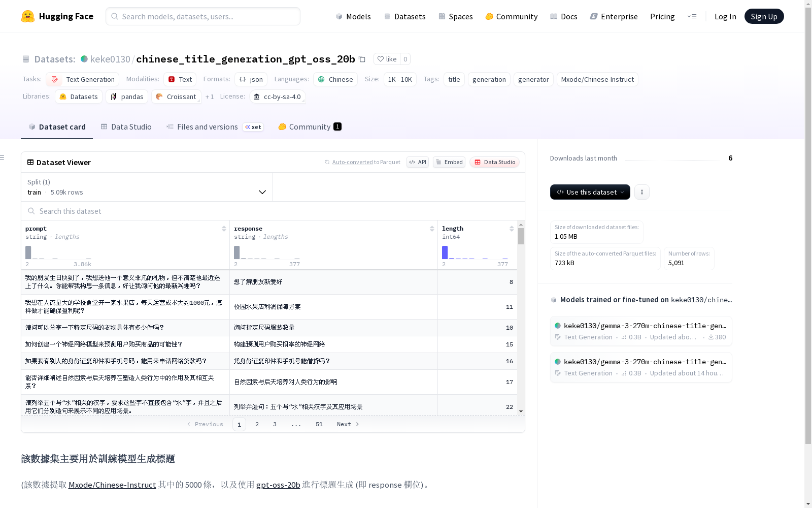Click the Text modality tag

180,79
